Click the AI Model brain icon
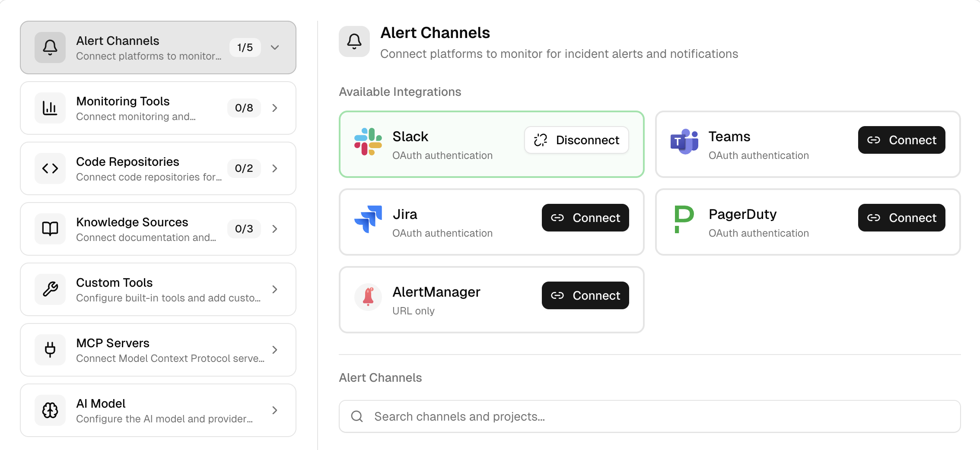Image resolution: width=980 pixels, height=450 pixels. pyautogui.click(x=50, y=410)
